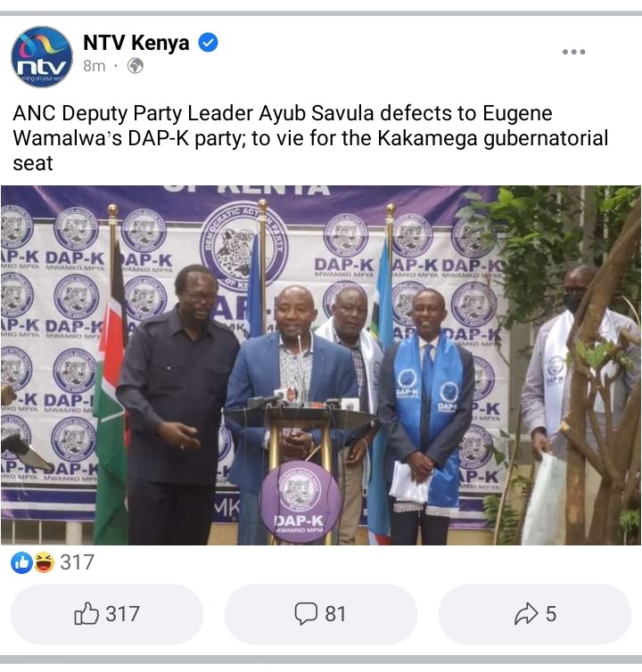Click the 8m post timestamp
This screenshot has height=672, width=642.
(x=95, y=66)
